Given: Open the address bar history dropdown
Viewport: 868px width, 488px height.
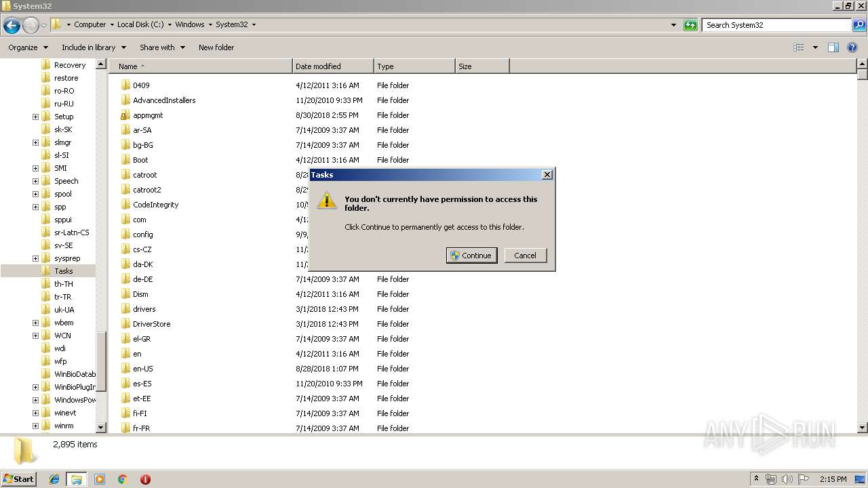Looking at the screenshot, I should click(x=673, y=25).
